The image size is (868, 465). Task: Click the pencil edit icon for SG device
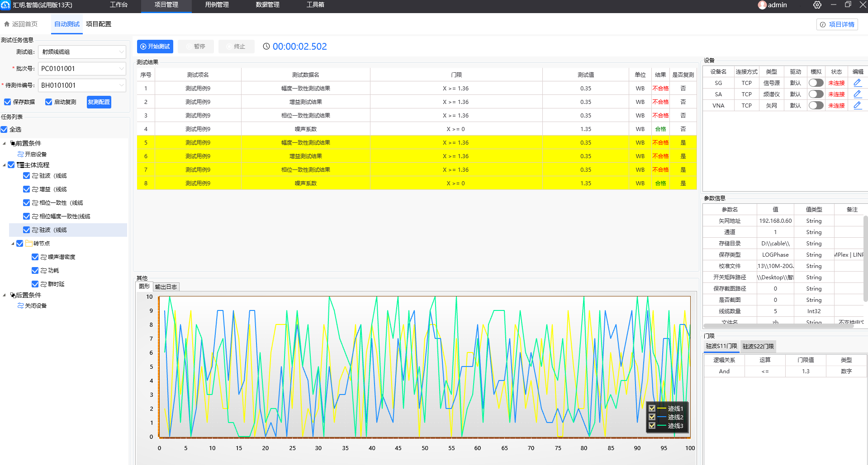(857, 83)
